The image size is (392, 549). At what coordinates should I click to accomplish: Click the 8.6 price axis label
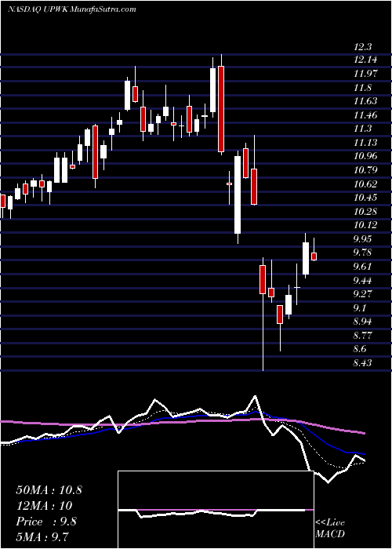tap(361, 349)
